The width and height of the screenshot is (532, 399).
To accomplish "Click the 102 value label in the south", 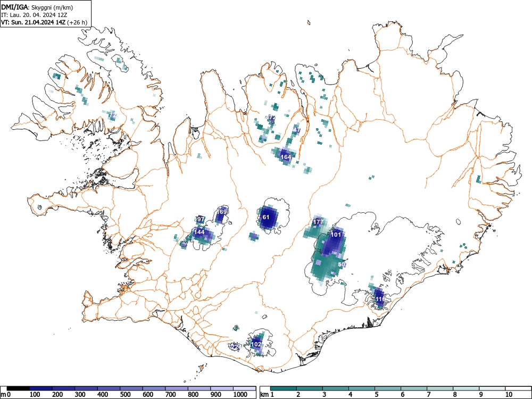I will point(256,344).
